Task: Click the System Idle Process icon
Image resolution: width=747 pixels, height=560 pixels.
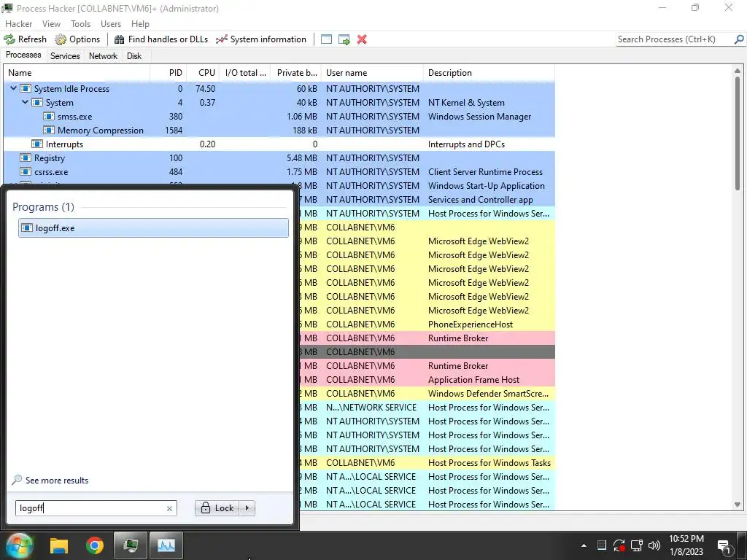Action: point(26,88)
